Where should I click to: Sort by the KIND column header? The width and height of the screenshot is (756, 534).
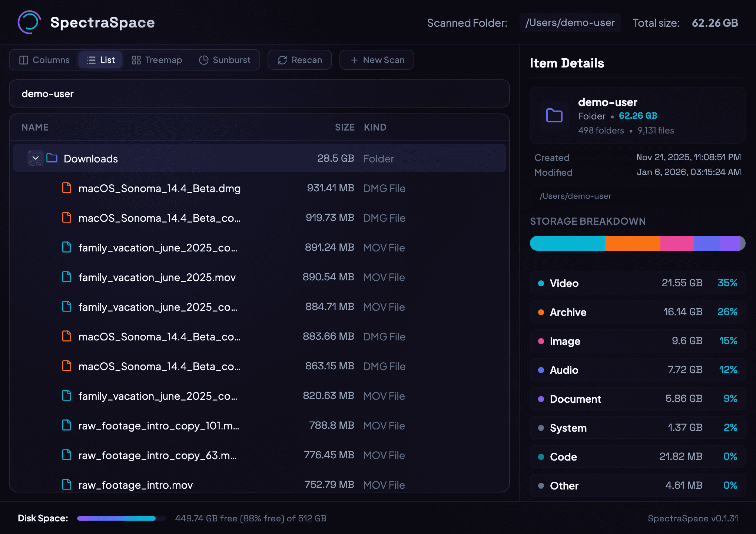(375, 127)
